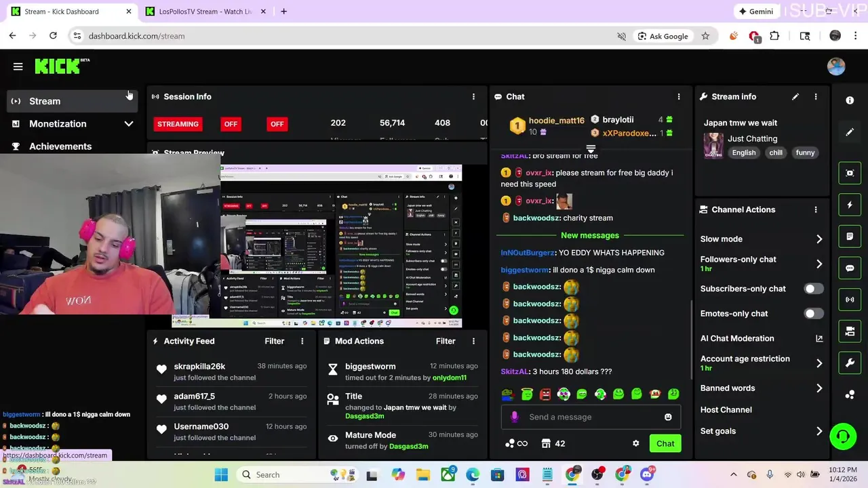Click in the Send a message field
The width and height of the screenshot is (868, 488).
coord(590,417)
